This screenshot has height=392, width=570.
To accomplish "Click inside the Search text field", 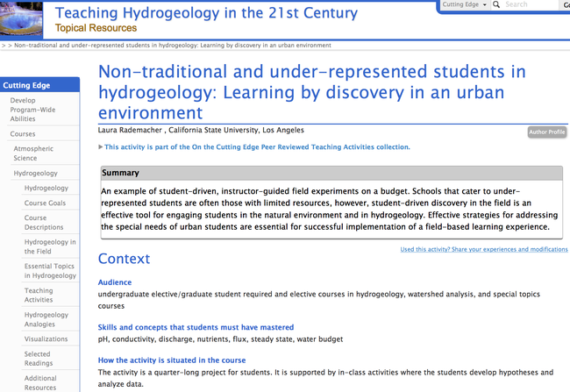I will (526, 5).
